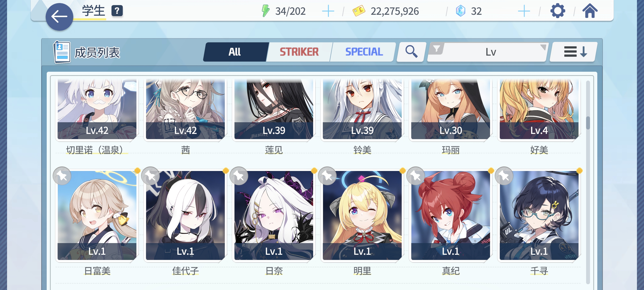Toggle pin on 日富美 card

62,176
